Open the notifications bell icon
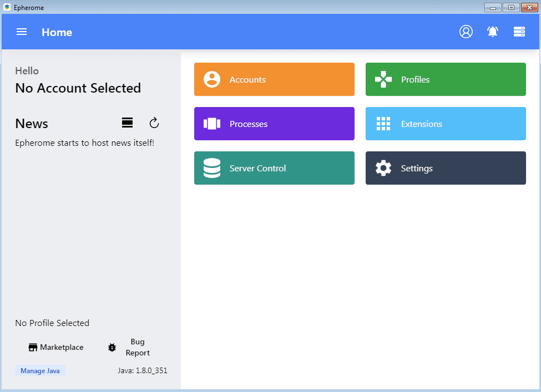This screenshot has height=392, width=541. (492, 32)
